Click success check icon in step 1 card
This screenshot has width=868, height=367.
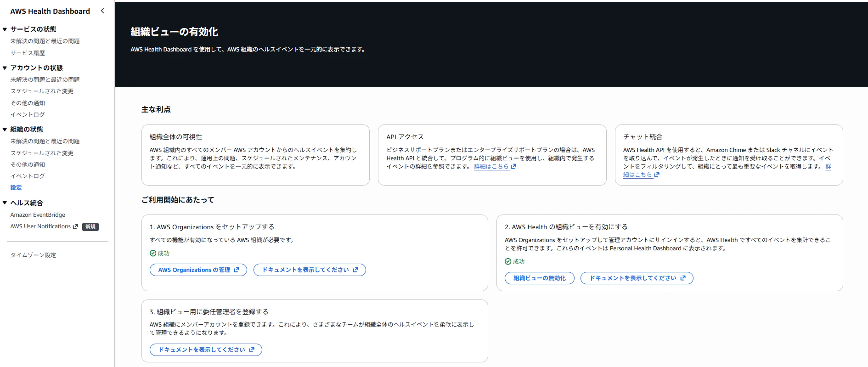[x=153, y=253]
